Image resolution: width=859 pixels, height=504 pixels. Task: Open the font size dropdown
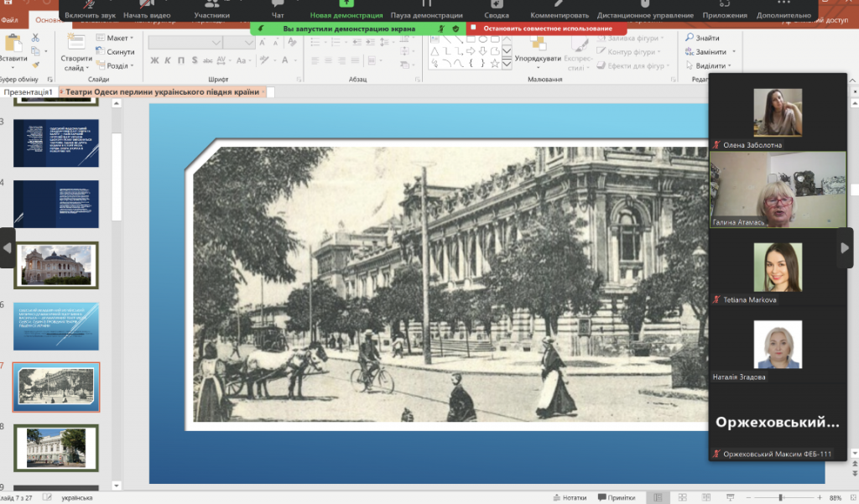click(x=249, y=43)
